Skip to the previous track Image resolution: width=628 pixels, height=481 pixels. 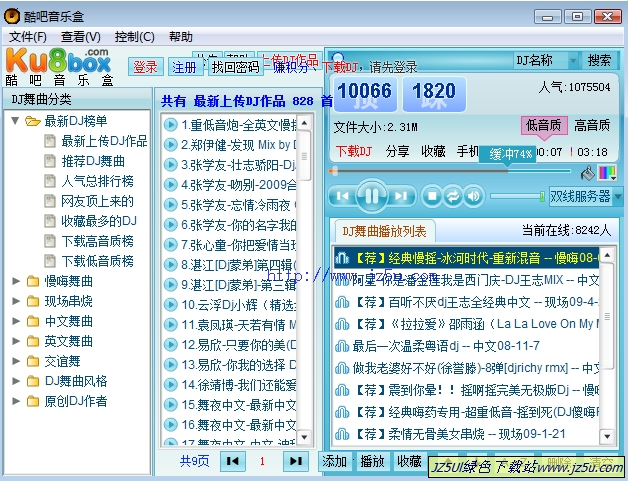pos(343,196)
